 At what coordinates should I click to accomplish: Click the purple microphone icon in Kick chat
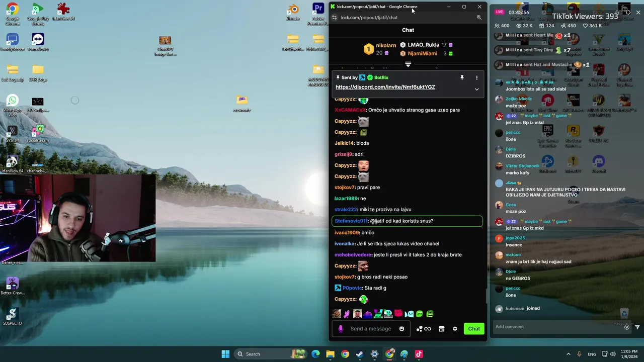point(341,329)
